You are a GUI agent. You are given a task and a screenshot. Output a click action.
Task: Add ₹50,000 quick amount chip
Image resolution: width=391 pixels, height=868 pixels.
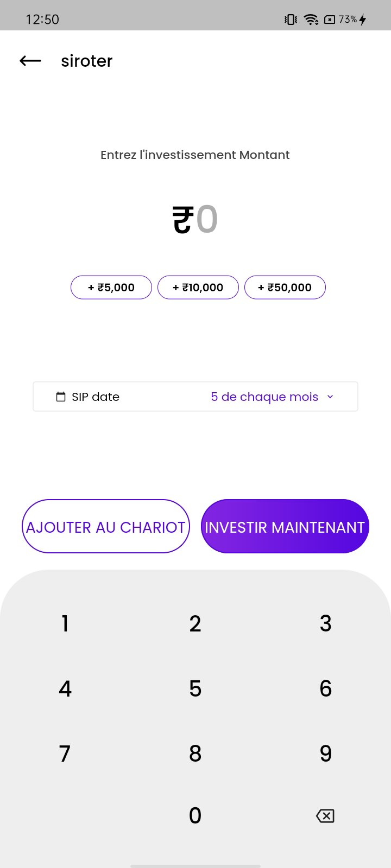click(285, 288)
